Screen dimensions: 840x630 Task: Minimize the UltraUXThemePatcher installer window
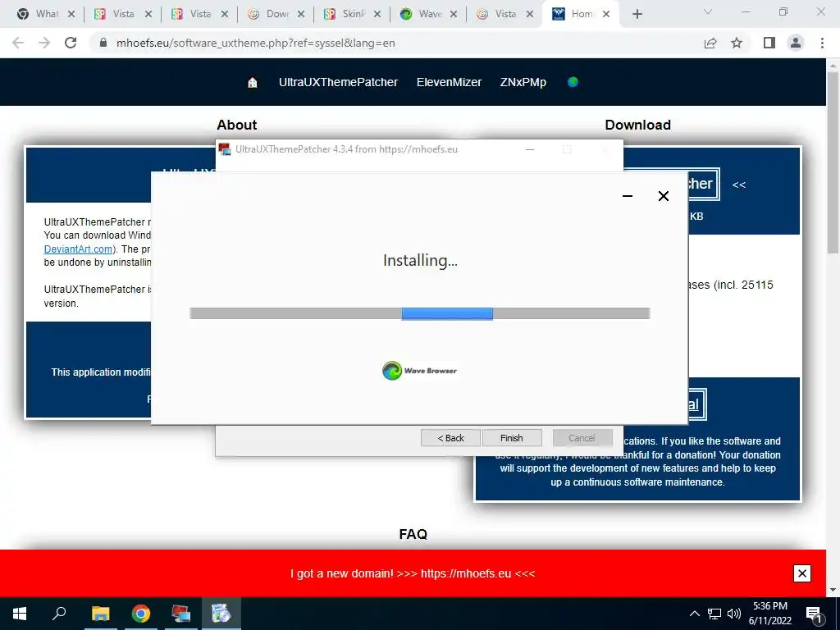click(x=530, y=149)
